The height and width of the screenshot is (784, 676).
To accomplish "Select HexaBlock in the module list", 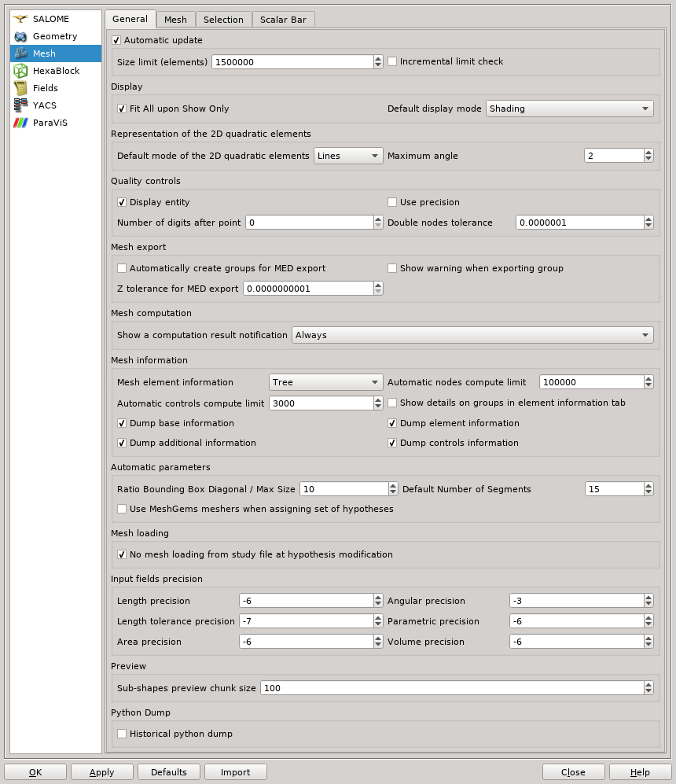I will click(x=56, y=71).
